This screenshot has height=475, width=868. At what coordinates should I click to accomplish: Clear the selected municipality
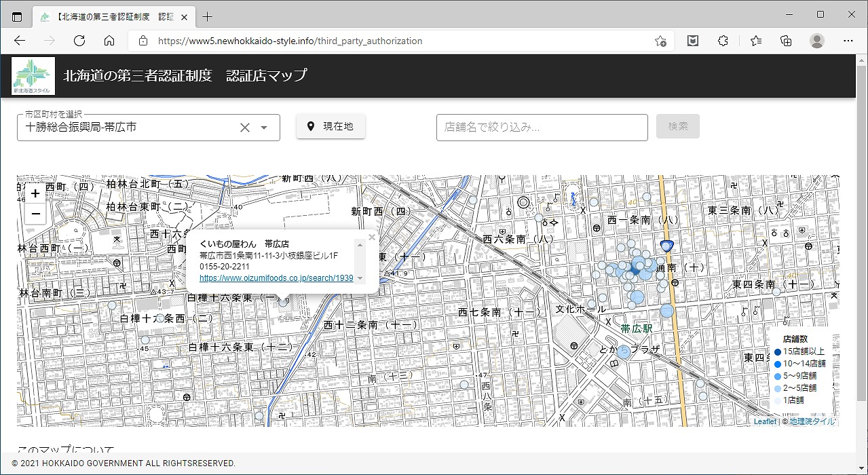[x=245, y=128]
